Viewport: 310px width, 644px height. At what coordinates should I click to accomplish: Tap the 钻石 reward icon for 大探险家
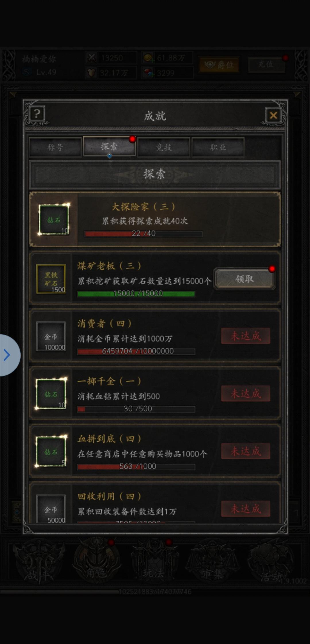click(54, 220)
